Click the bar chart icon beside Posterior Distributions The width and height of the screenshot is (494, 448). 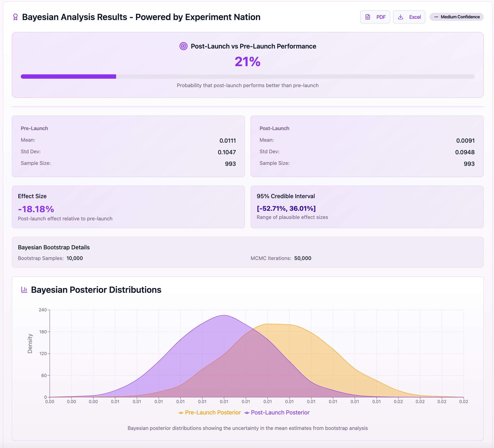click(24, 289)
